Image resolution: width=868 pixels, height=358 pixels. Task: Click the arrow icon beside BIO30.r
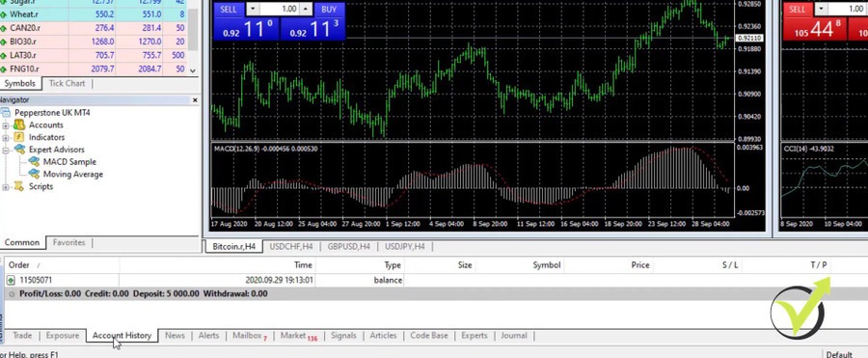click(3, 41)
